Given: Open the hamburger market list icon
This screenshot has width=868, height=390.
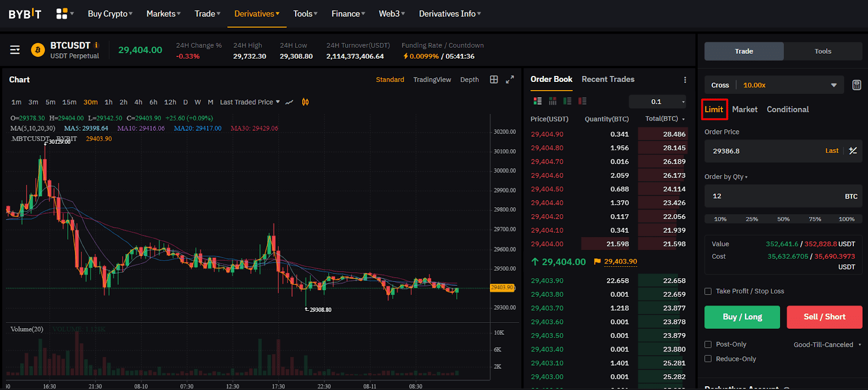Looking at the screenshot, I should click(x=15, y=50).
